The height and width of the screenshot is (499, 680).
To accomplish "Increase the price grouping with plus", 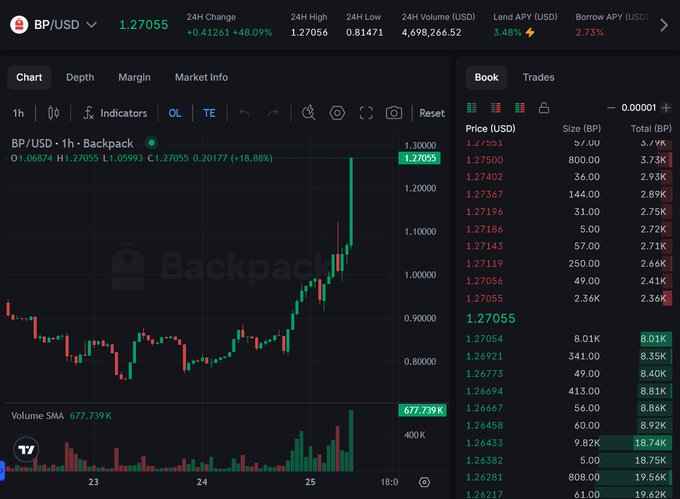I will click(x=666, y=108).
